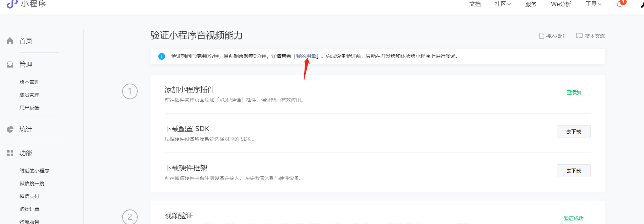This screenshot has height=224, width=644.
Task: Click the 接入指引 link
Action: 556,36
